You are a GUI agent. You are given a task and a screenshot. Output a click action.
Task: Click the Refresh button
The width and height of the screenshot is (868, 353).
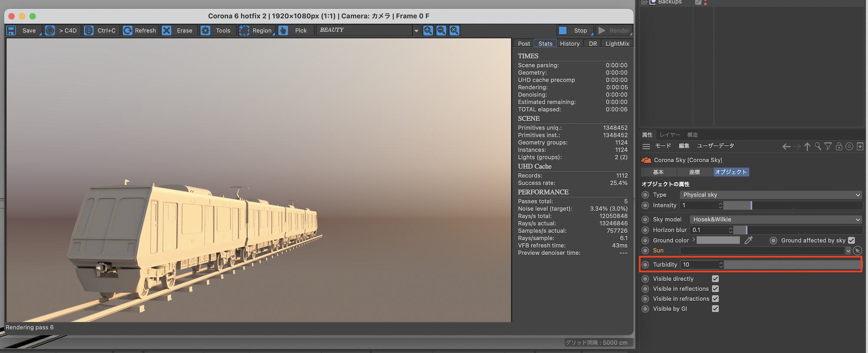point(140,30)
